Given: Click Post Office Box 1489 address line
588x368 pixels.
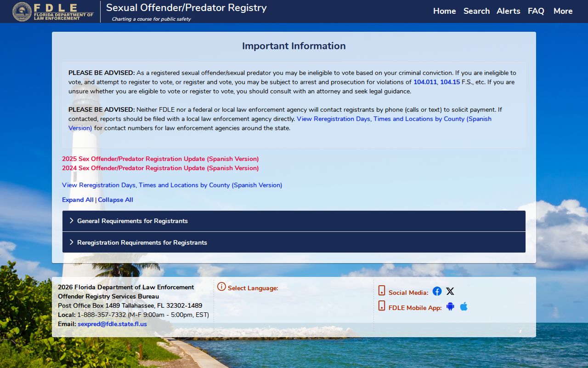Looking at the screenshot, I should tap(130, 305).
